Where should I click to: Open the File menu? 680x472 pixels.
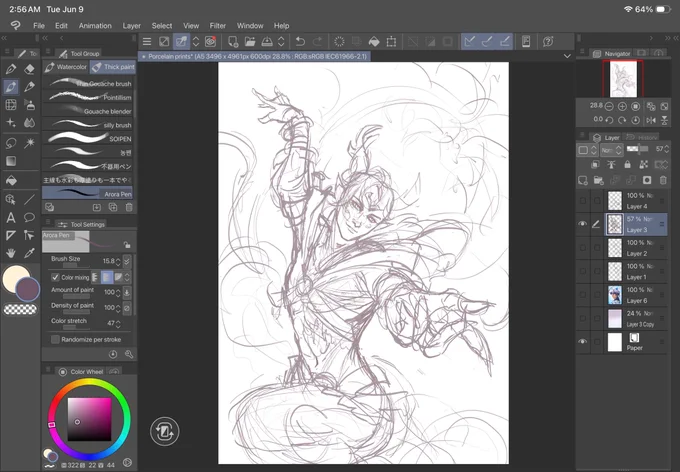pos(39,26)
